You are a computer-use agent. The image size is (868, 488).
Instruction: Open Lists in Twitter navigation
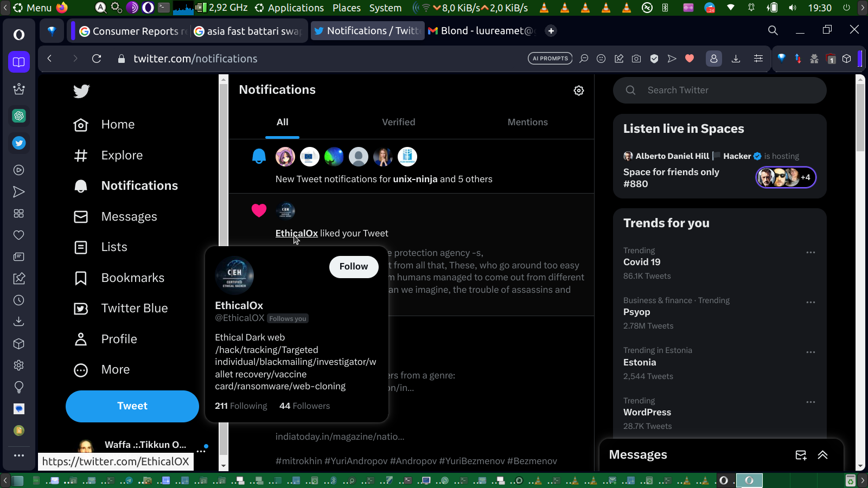coord(100,247)
